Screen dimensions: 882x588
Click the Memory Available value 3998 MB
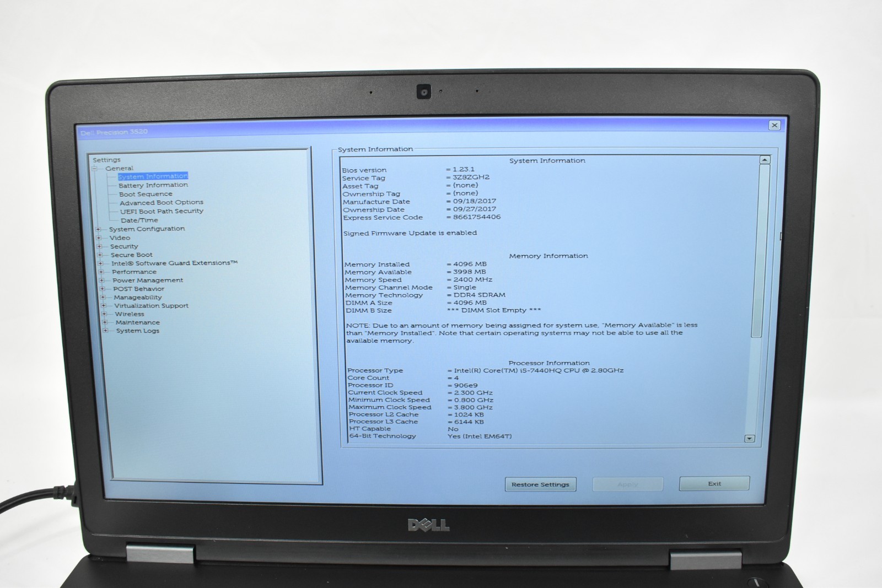click(470, 272)
